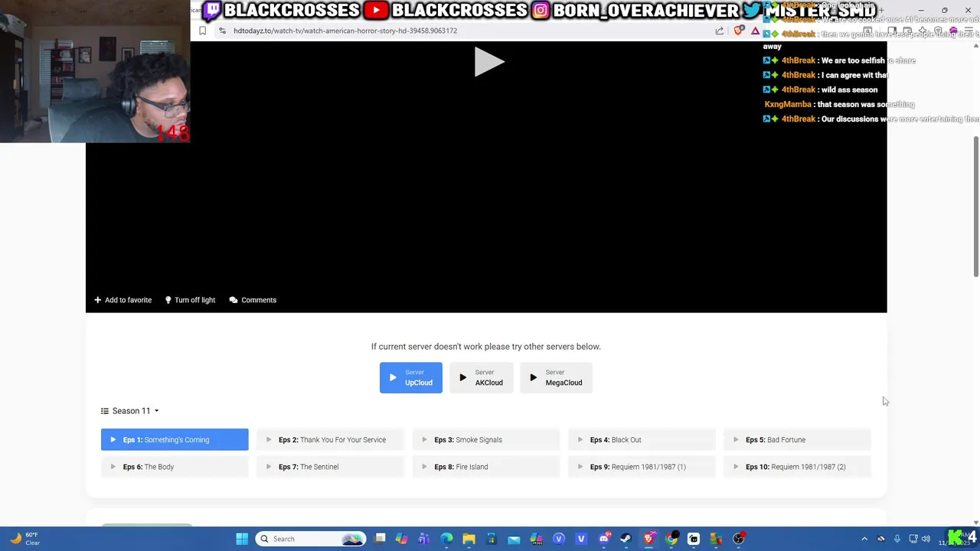Open volume control in the system tray
Image resolution: width=980 pixels, height=551 pixels.
point(926,539)
